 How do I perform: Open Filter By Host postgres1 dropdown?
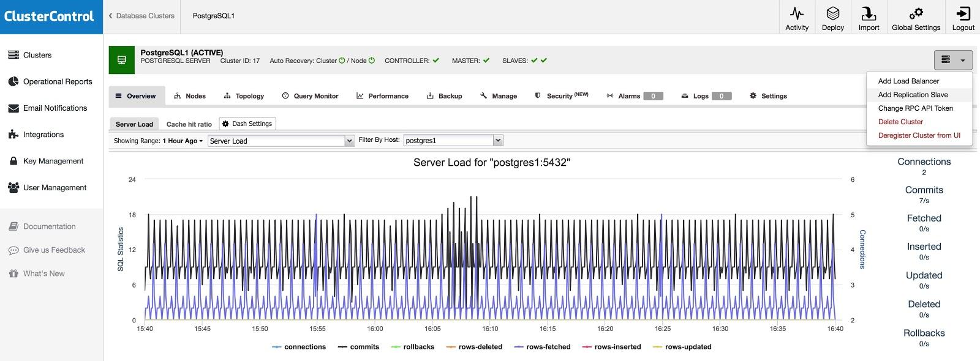coord(453,140)
